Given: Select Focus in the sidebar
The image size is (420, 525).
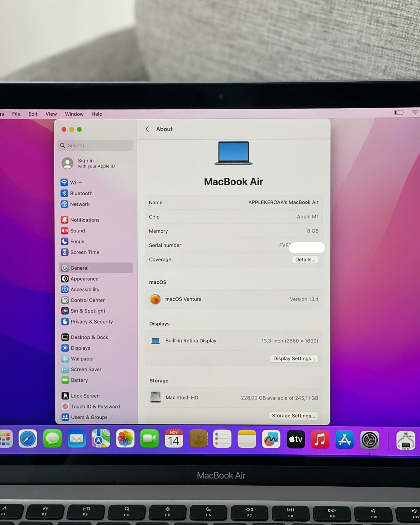Looking at the screenshot, I should tap(77, 241).
